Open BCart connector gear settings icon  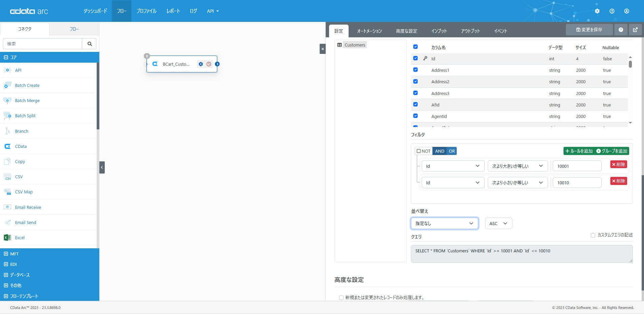[x=201, y=64]
